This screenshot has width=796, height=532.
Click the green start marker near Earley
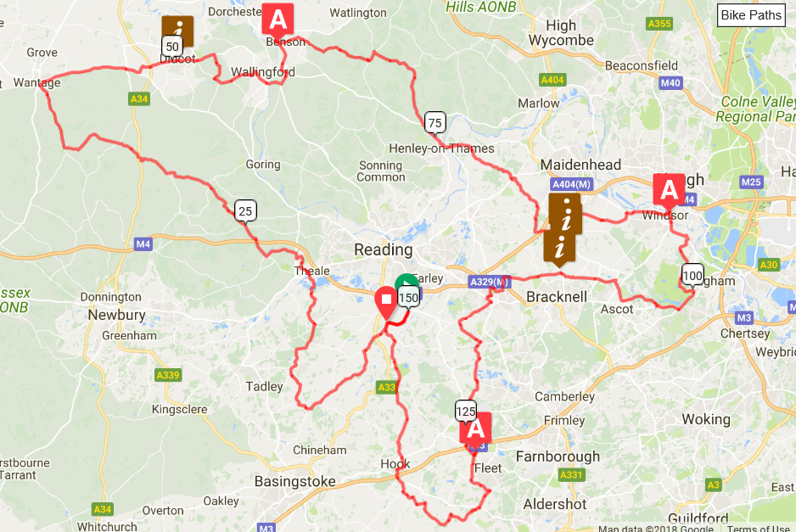click(406, 281)
